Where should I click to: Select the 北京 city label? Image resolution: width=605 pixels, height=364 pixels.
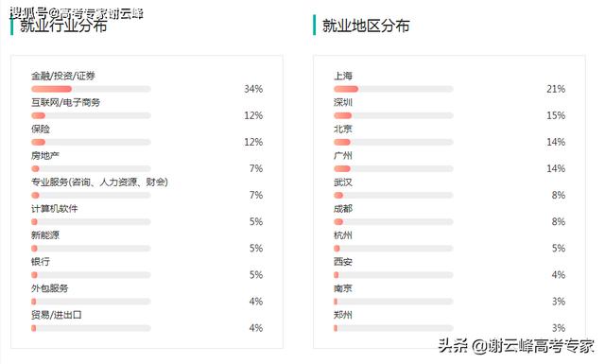point(343,129)
